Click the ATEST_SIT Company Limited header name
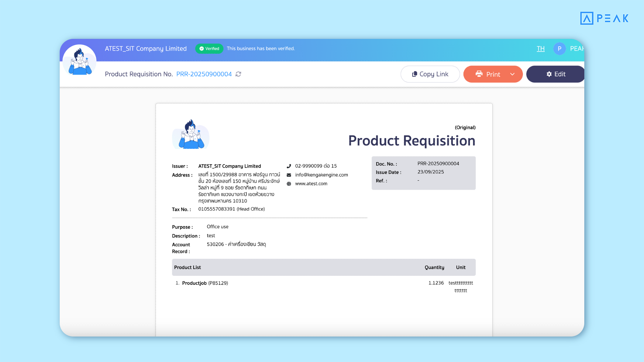Viewport: 644px width, 362px height. [x=146, y=49]
